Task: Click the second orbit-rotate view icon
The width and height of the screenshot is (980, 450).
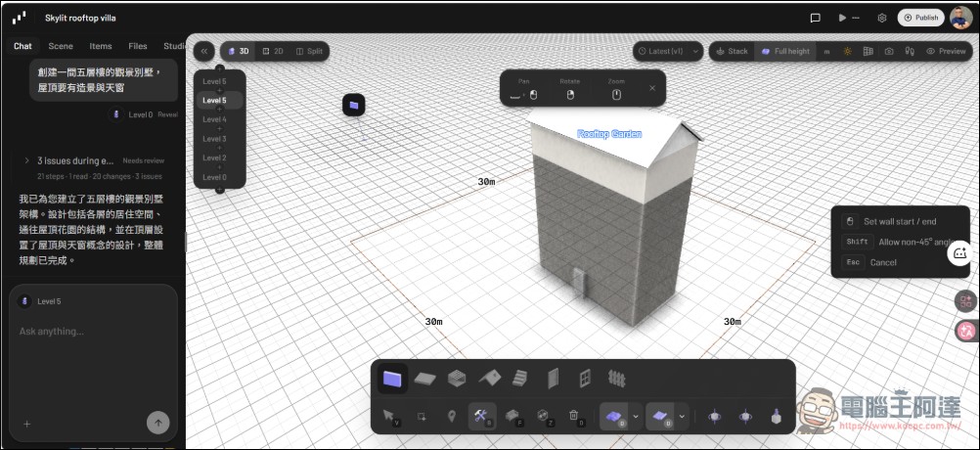Action: [745, 417]
